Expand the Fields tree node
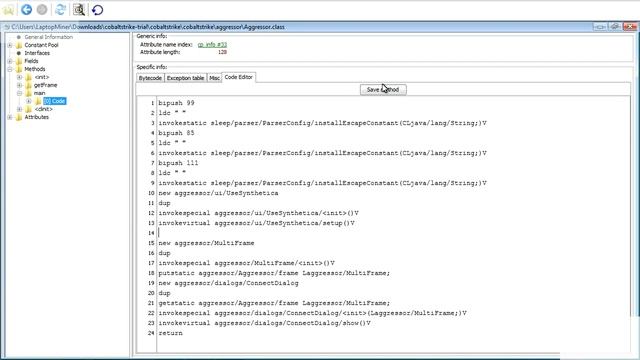640x360 pixels. pos(10,61)
